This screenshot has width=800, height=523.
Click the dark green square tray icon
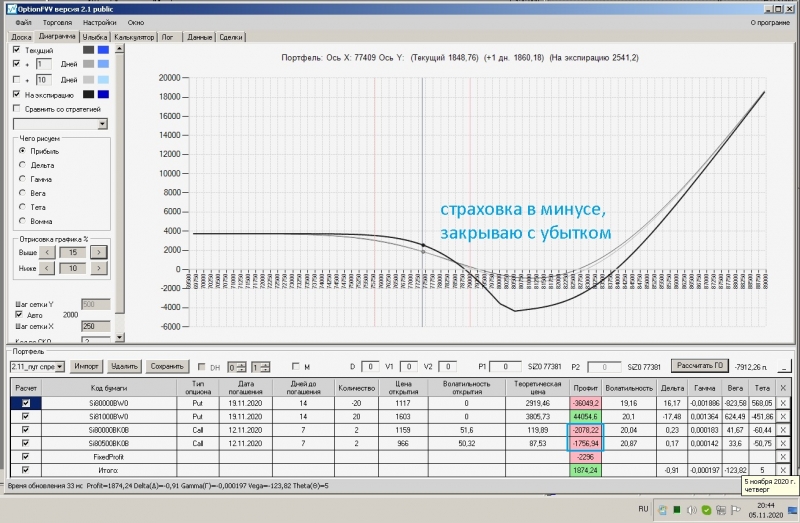[677, 510]
